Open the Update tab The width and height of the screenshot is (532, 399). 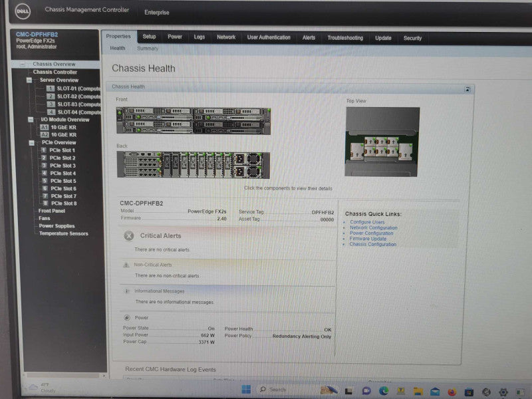tap(383, 38)
